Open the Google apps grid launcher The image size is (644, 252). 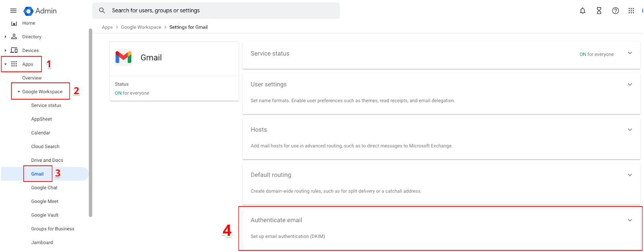[x=631, y=11]
